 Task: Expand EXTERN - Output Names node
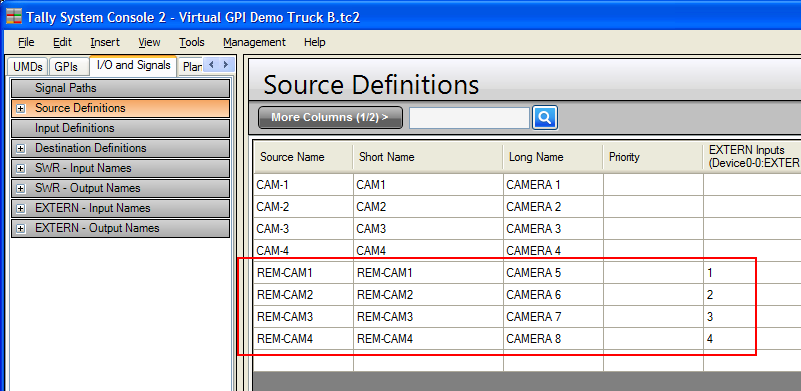tap(20, 228)
